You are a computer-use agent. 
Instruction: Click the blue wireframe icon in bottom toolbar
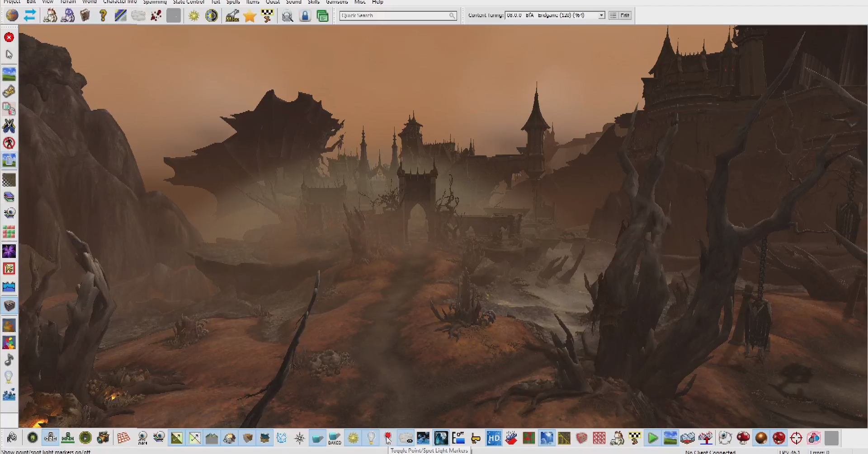282,438
